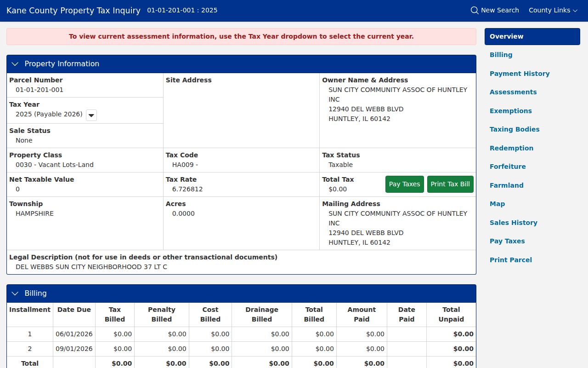Click the Acres value 0.0000
Viewport: 588px width, 368px height.
pyautogui.click(x=183, y=213)
